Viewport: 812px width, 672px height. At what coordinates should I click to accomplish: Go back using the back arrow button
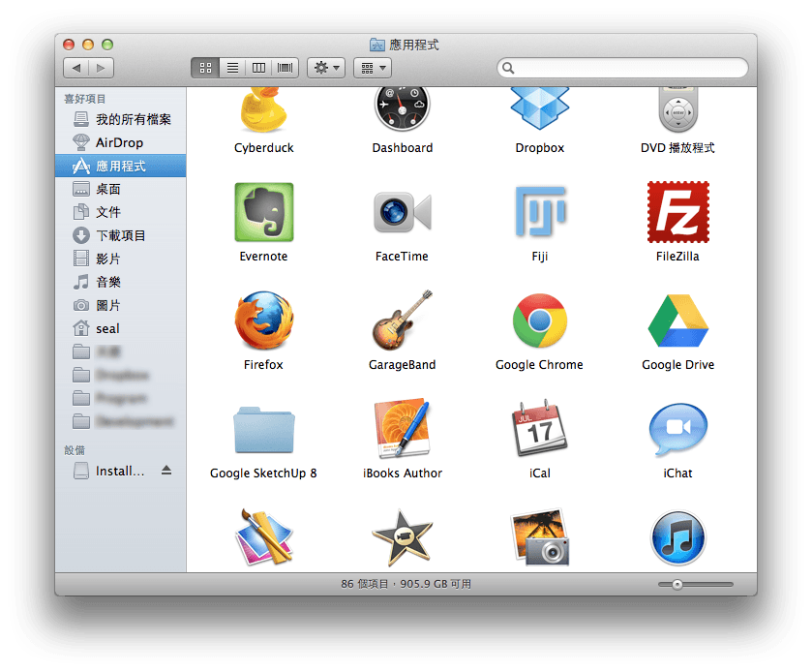pyautogui.click(x=76, y=68)
